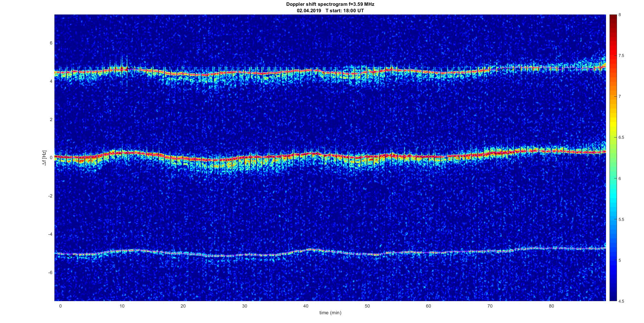Image resolution: width=644 pixels, height=323 pixels.
Task: Click x-axis tick label '50'
Action: click(x=367, y=306)
